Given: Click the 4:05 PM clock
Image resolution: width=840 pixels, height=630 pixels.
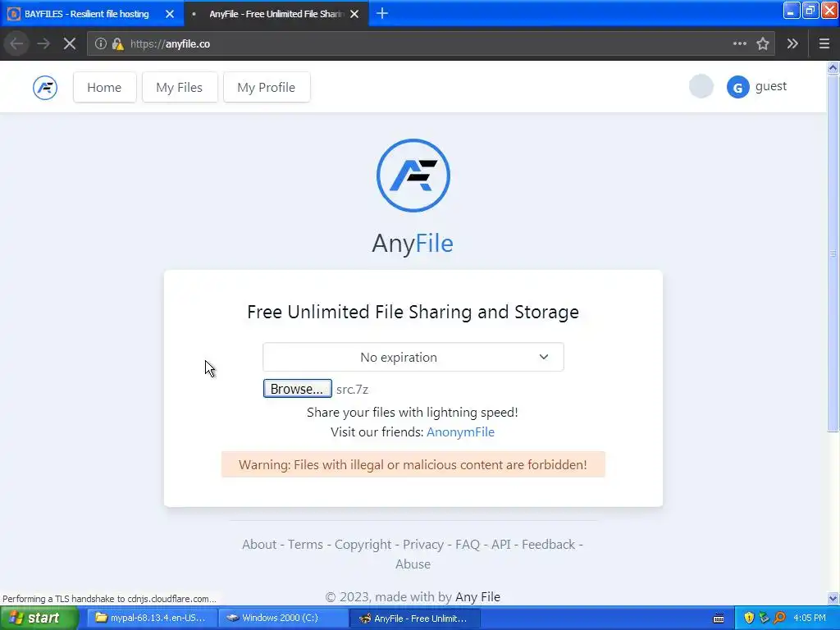Looking at the screenshot, I should [x=810, y=619].
